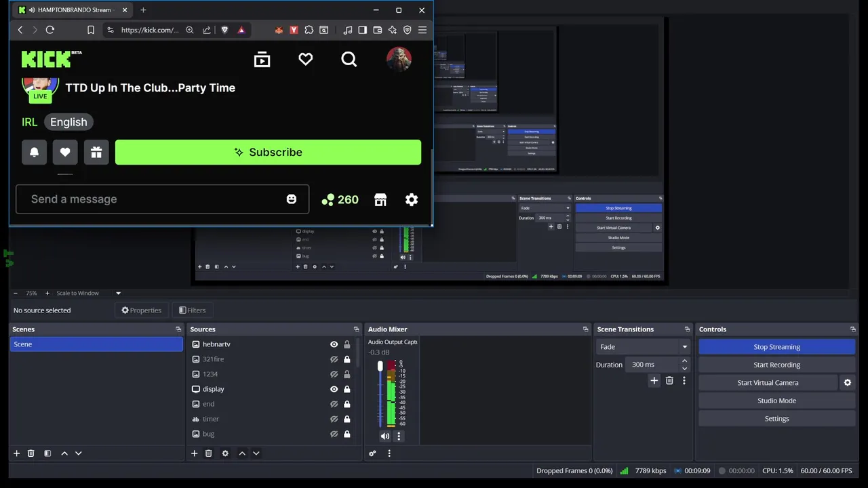Enable Studio Mode
The image size is (868, 488).
point(777,401)
